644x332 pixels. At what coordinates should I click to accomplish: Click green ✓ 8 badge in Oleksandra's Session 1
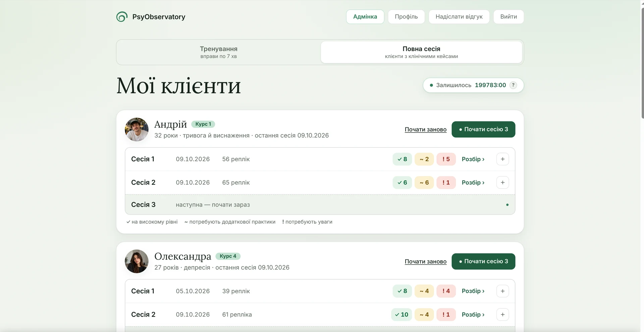pyautogui.click(x=402, y=291)
